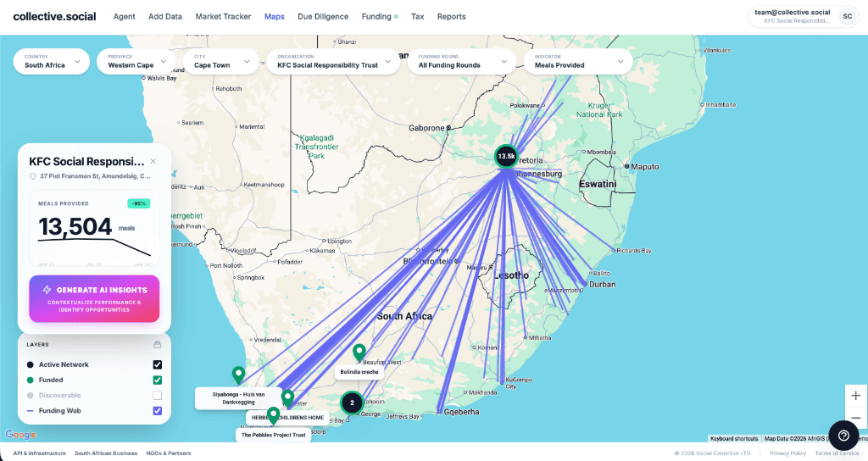Click the 13.5k cluster marker near Pretoria
The height and width of the screenshot is (461, 868).
pos(506,156)
